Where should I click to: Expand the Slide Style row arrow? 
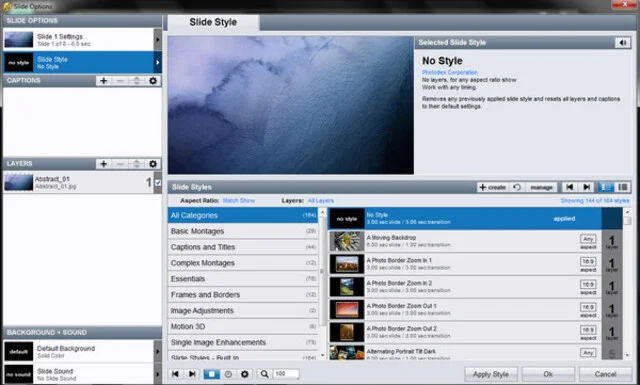158,62
